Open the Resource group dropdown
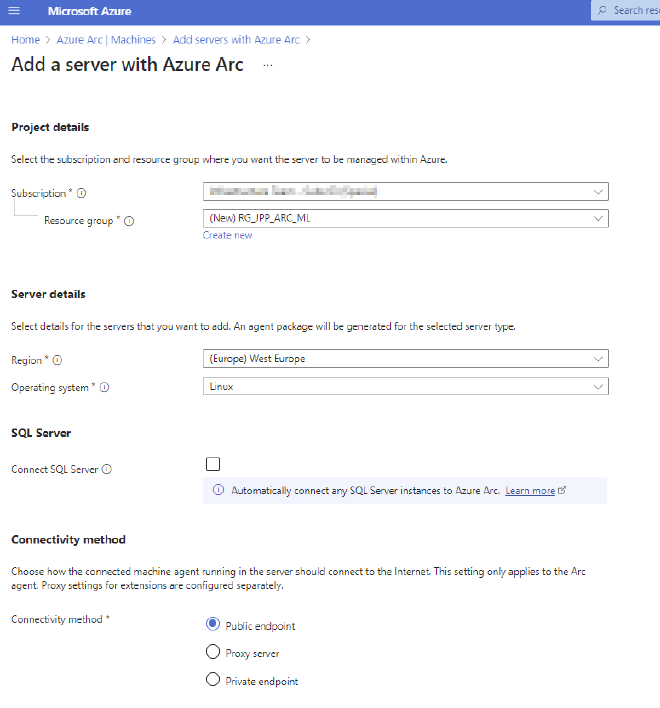 coord(405,219)
